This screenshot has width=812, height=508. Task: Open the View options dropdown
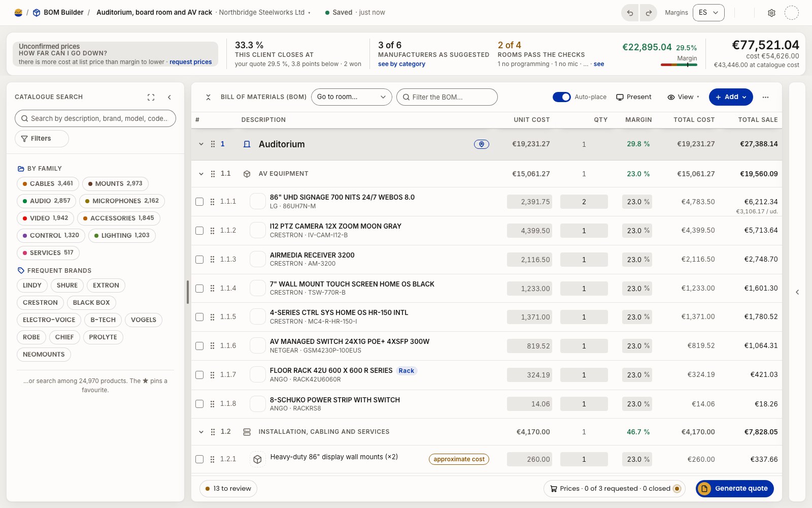[683, 97]
